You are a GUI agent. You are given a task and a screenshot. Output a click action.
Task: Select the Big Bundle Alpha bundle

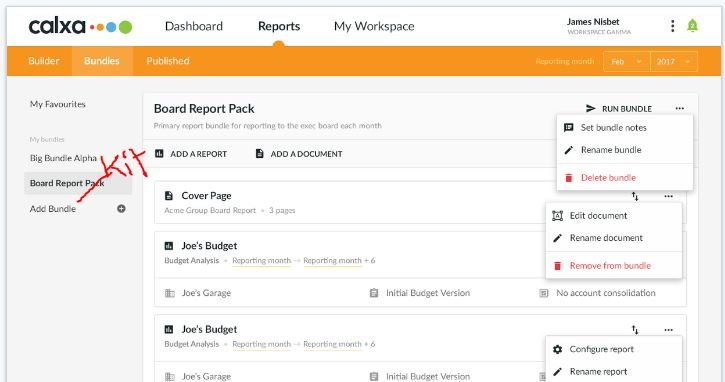[x=63, y=158]
